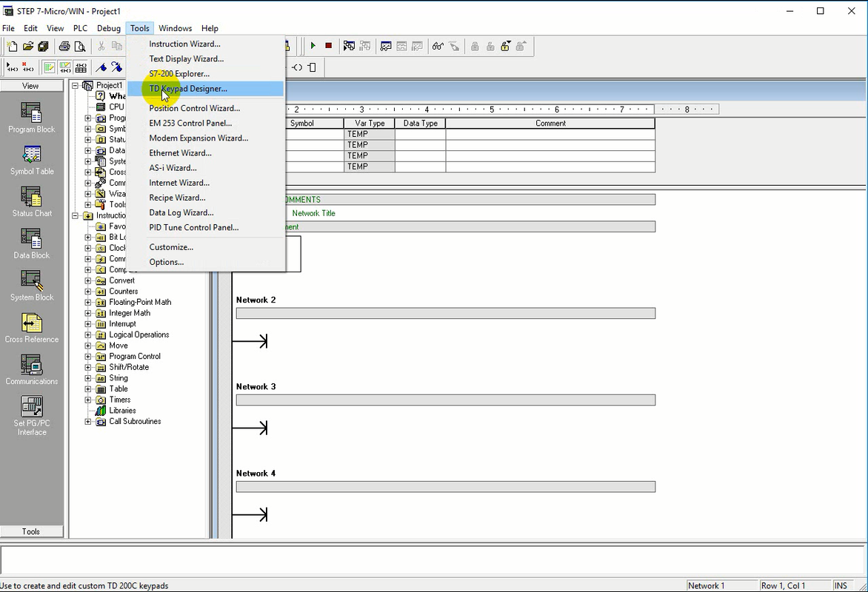This screenshot has height=592, width=868.
Task: Choose Text Display Wizard menu item
Action: pos(205,58)
